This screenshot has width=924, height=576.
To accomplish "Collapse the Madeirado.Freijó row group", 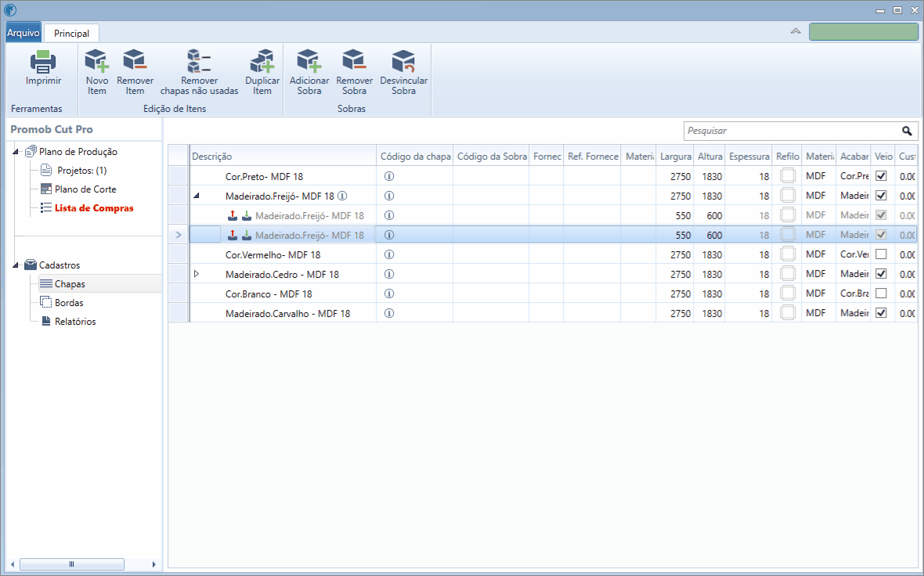I will pyautogui.click(x=197, y=196).
